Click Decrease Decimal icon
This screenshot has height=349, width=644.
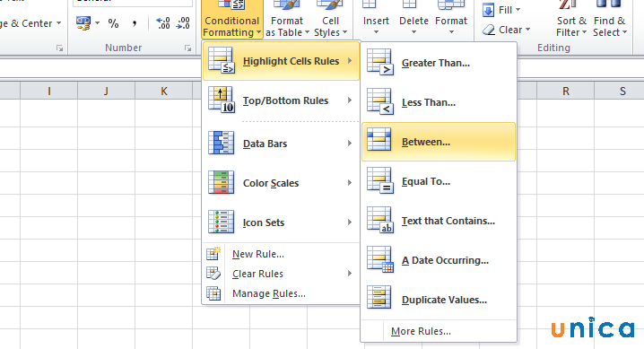[x=183, y=23]
